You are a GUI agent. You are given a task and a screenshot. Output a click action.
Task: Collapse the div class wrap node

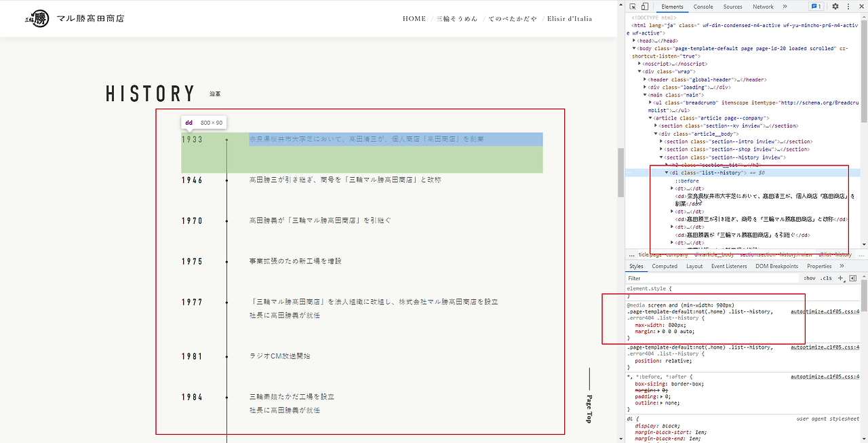tap(639, 71)
